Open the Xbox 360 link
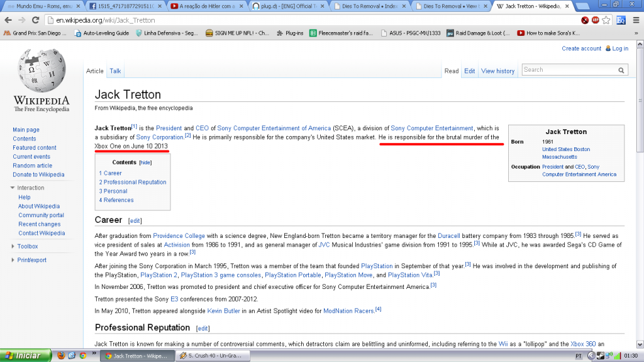The height and width of the screenshot is (362, 644). click(x=583, y=344)
